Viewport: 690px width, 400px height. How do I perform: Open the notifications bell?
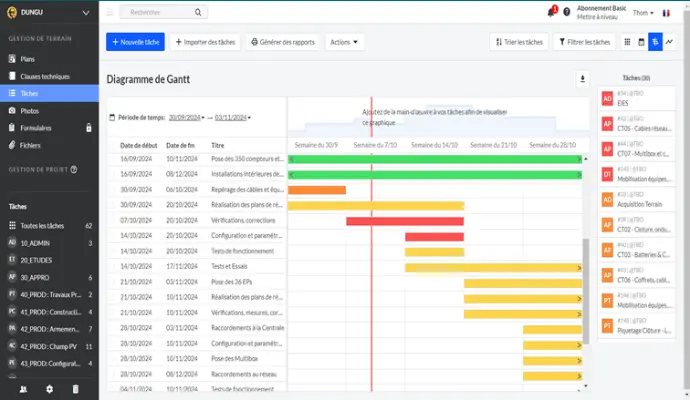click(551, 12)
